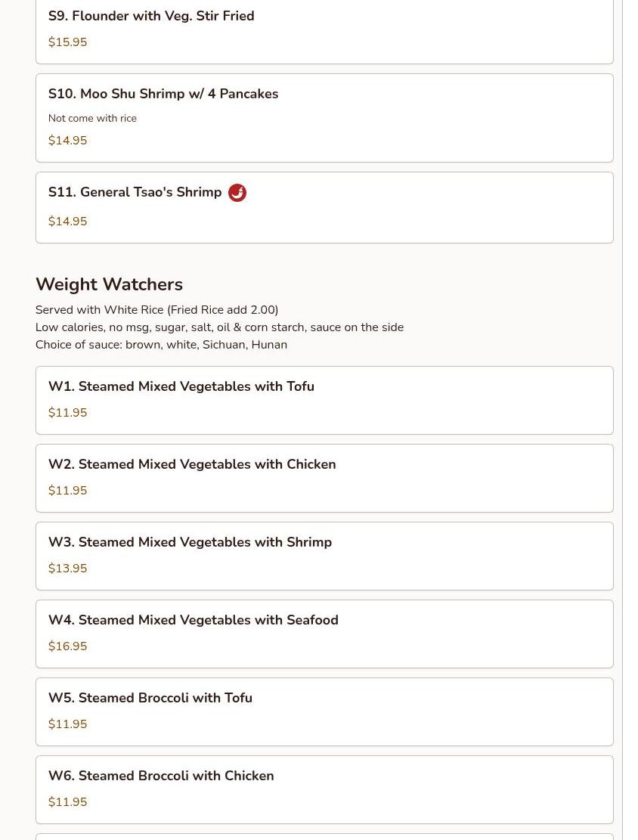Click the 'Choice of sauce' description line

pyautogui.click(x=161, y=345)
